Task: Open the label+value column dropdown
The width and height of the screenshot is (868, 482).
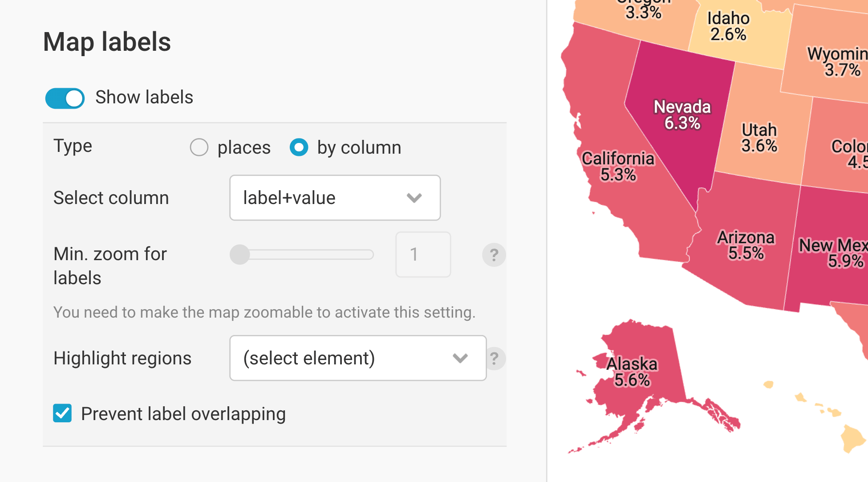Action: (334, 198)
